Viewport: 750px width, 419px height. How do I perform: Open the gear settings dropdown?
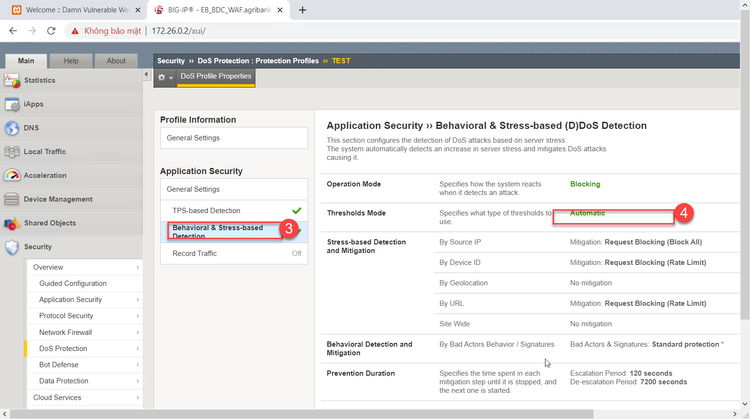point(164,77)
